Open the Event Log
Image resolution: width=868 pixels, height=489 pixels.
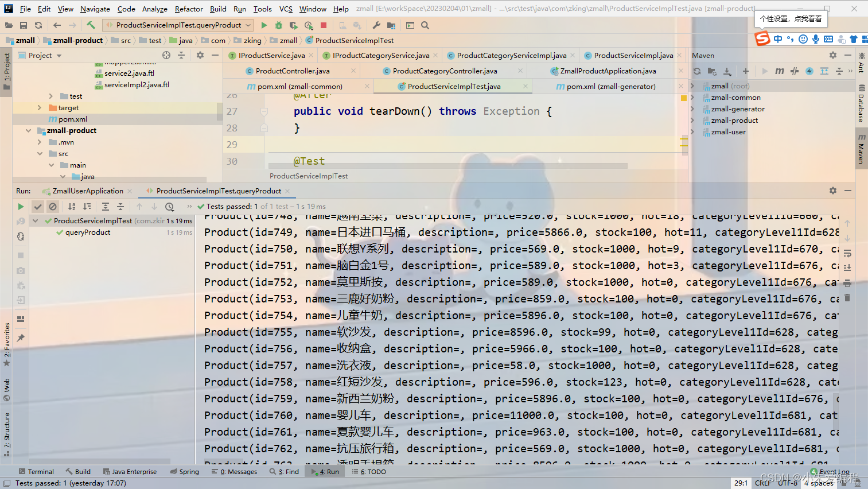[830, 472]
